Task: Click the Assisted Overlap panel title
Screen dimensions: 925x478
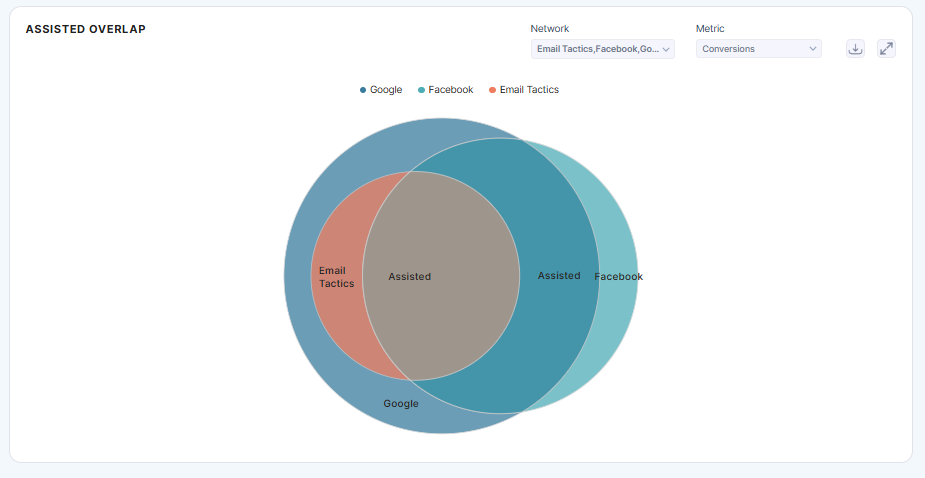Action: coord(86,29)
